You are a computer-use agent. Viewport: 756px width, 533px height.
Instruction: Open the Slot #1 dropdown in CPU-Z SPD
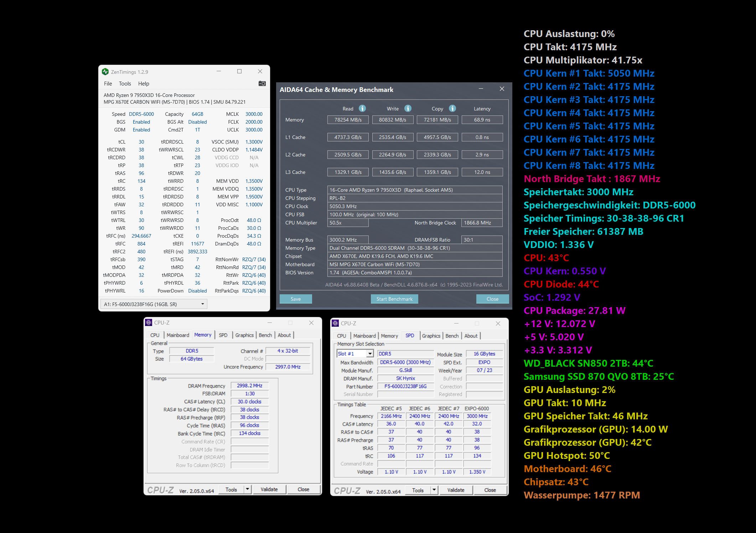(370, 354)
